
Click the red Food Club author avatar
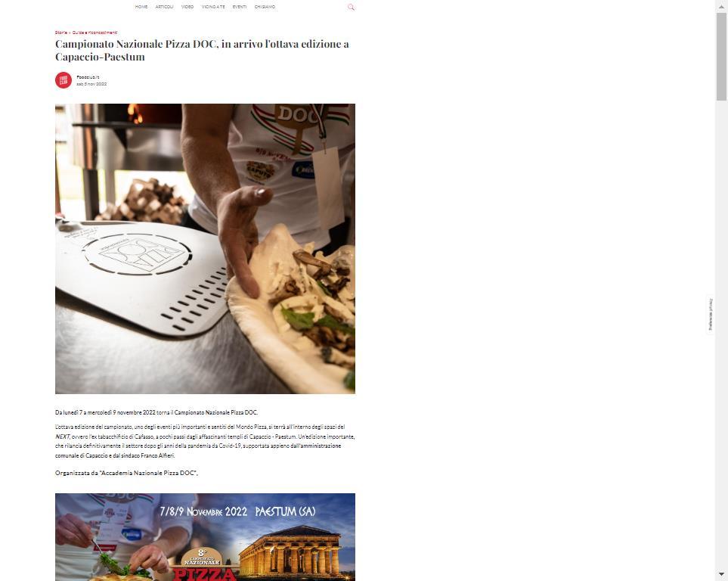64,80
